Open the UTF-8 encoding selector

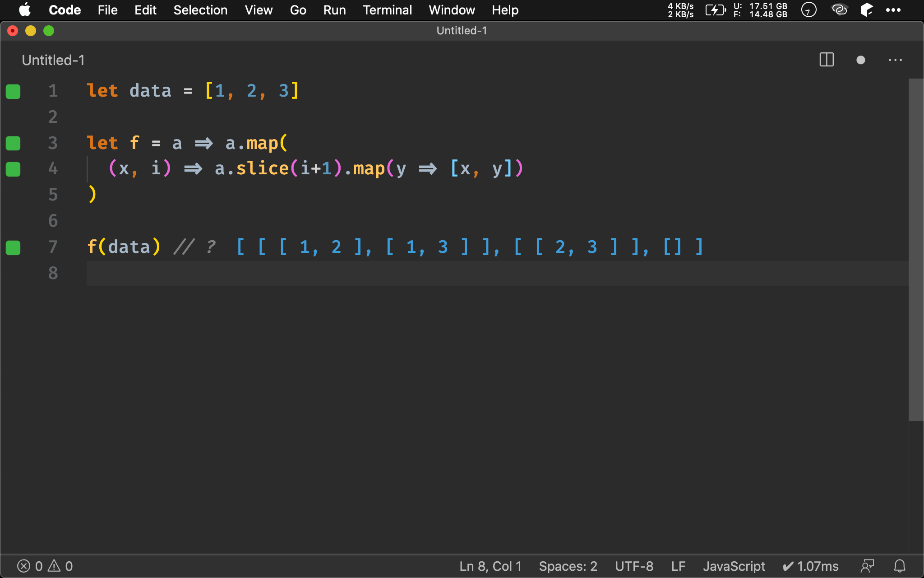pyautogui.click(x=634, y=566)
